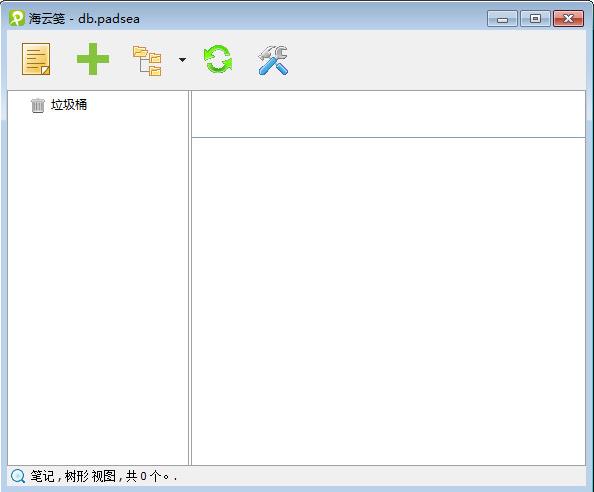The image size is (594, 492).
Task: Click the magnifier icon in status bar
Action: coord(17,476)
